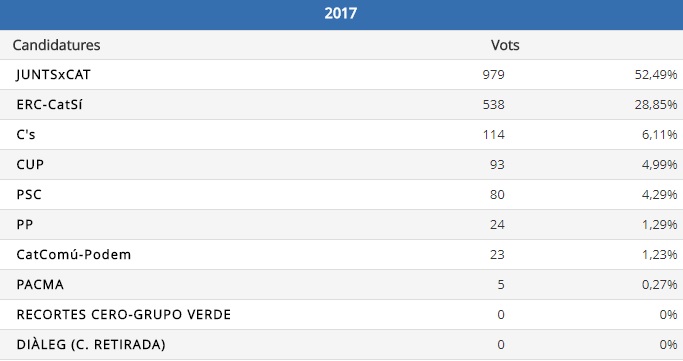Click the PACMA candidature label

pos(40,285)
